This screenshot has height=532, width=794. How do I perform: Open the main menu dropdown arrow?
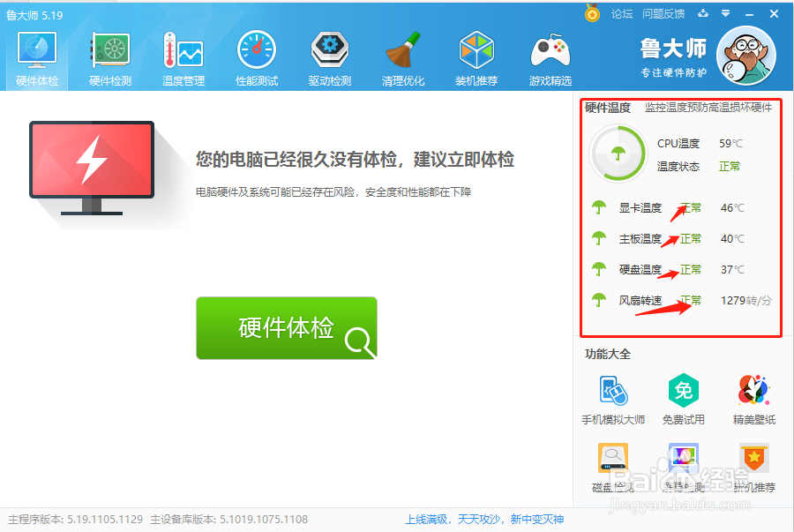[x=725, y=12]
